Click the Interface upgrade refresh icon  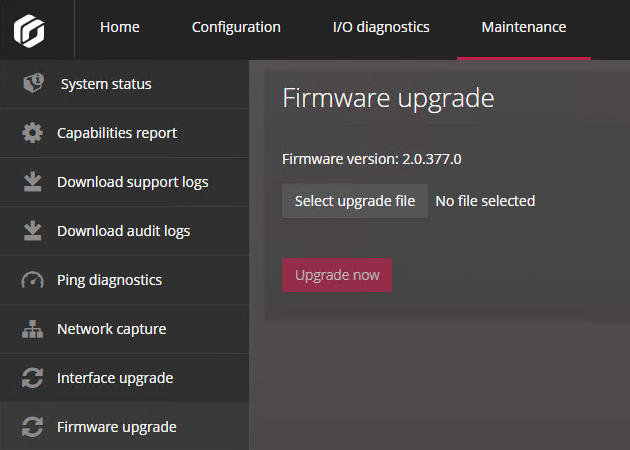pos(32,378)
